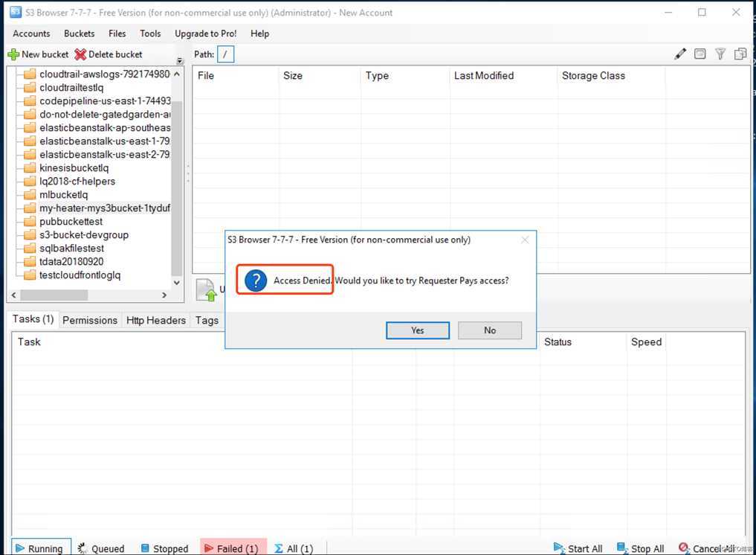Switch to the Tasks (1) tab
The width and height of the screenshot is (756, 555).
pyautogui.click(x=33, y=319)
